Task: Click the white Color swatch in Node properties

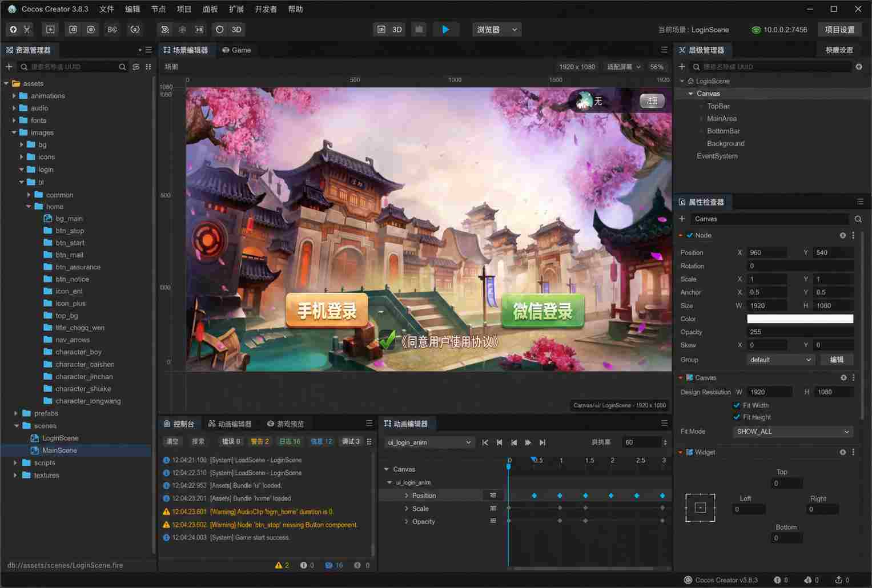Action: tap(800, 319)
